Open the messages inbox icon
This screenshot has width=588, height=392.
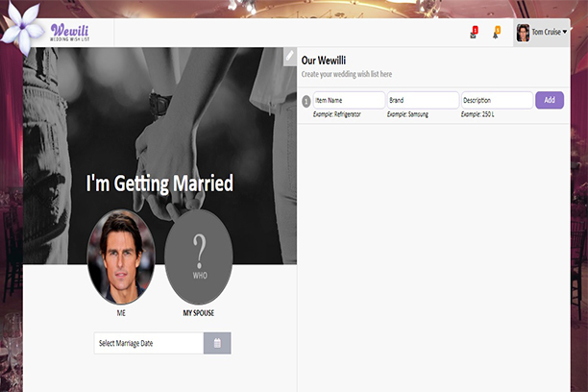pyautogui.click(x=473, y=33)
